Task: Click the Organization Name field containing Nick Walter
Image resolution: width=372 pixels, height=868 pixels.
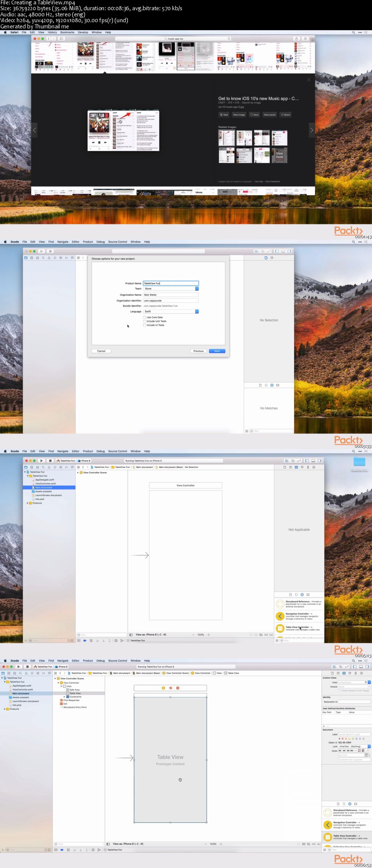Action: [171, 295]
